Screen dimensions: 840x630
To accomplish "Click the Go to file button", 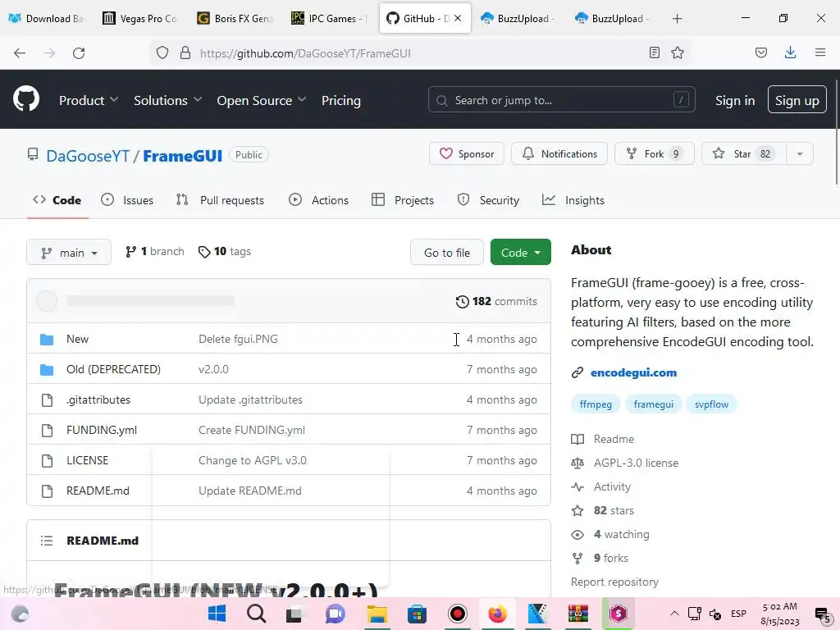I will pos(447,253).
